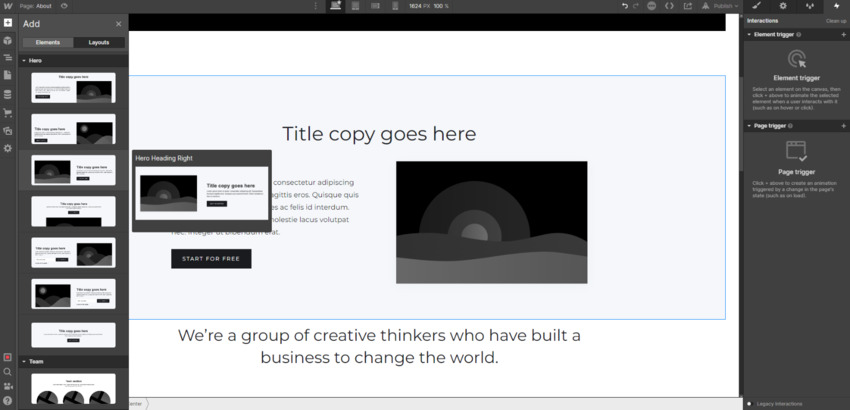Select Hero Heading Right layout thumbnail

coord(73,170)
